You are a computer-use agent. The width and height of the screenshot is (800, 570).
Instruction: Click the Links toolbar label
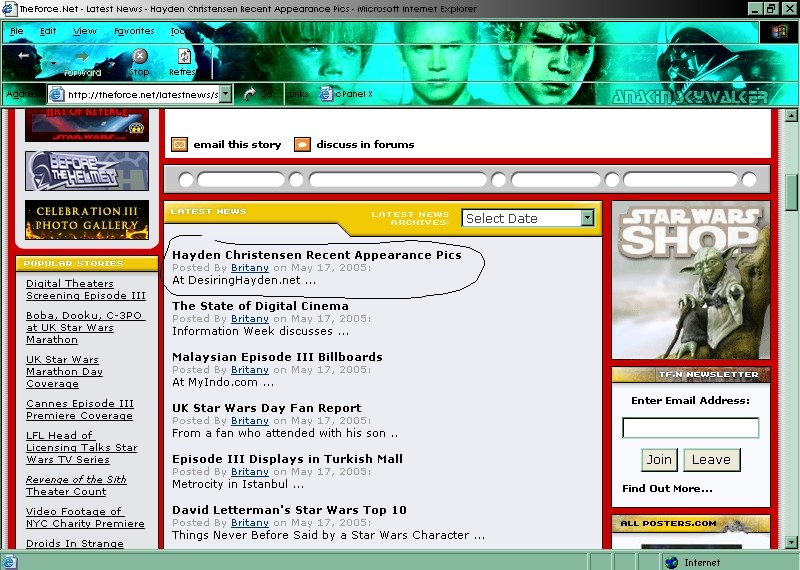[x=299, y=94]
